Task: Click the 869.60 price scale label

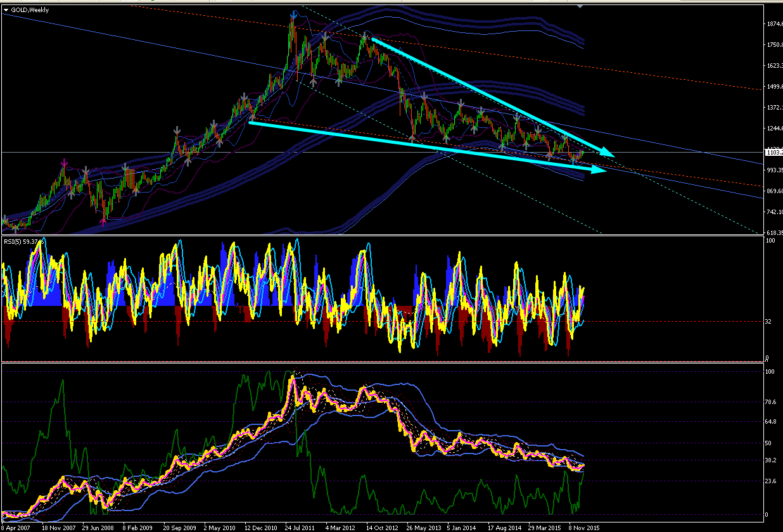Action: coord(774,191)
